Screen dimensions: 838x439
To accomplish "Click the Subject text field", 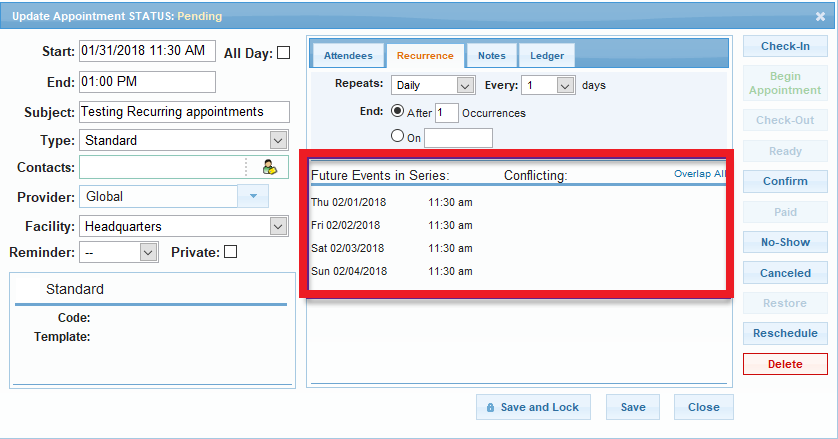I will pos(184,112).
